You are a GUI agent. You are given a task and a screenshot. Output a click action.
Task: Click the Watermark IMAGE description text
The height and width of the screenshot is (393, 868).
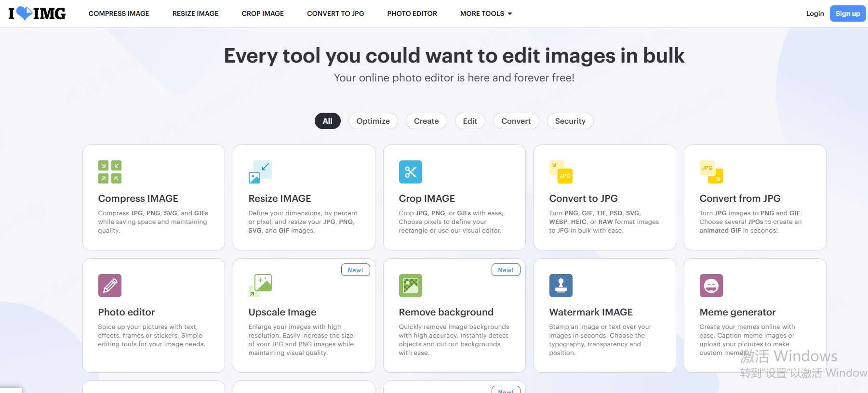(x=601, y=340)
